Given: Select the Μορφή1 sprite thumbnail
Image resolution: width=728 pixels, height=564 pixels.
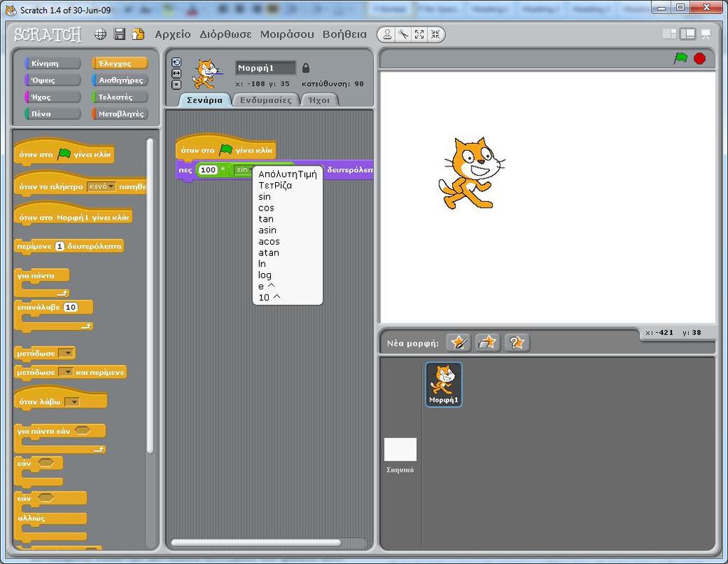Looking at the screenshot, I should tap(444, 384).
